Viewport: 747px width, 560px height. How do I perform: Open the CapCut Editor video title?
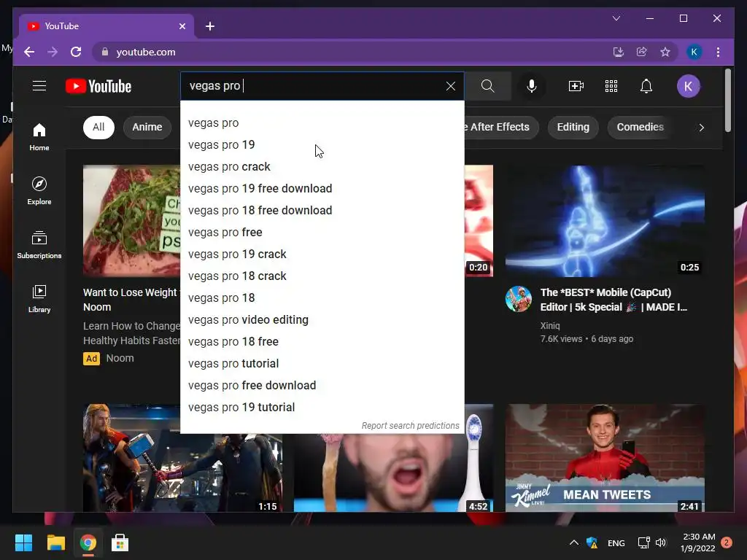click(614, 300)
